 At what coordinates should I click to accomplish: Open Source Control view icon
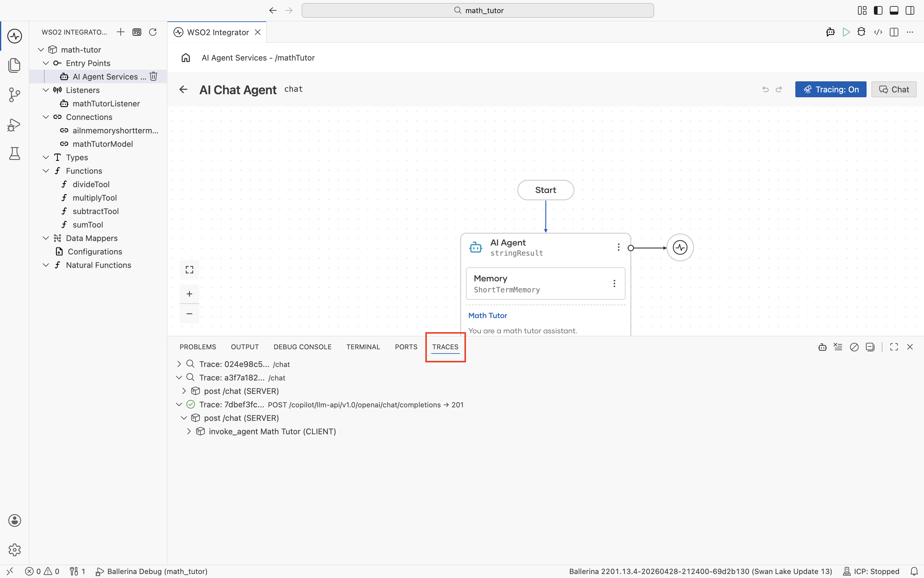(14, 95)
